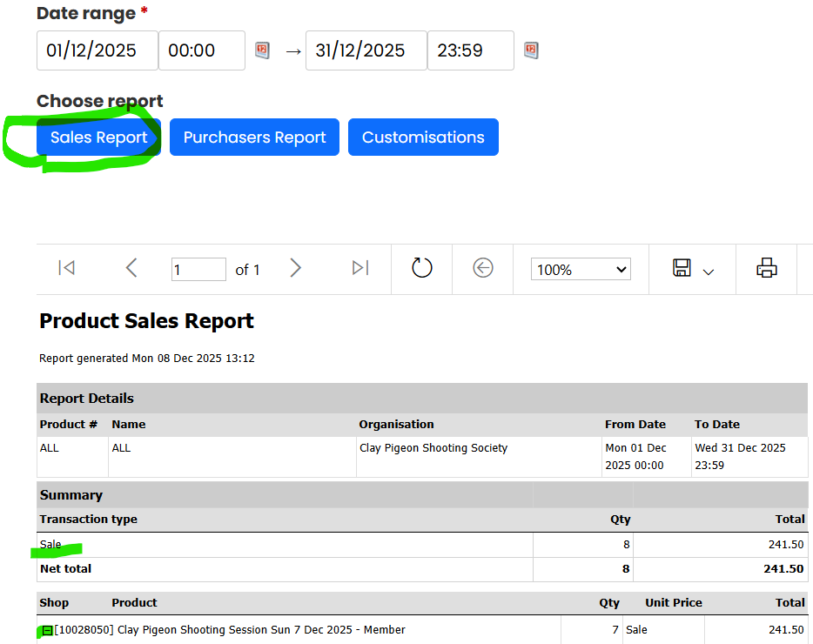Print the Product Sales Report
Viewport: 813px width, 644px height.
click(766, 268)
